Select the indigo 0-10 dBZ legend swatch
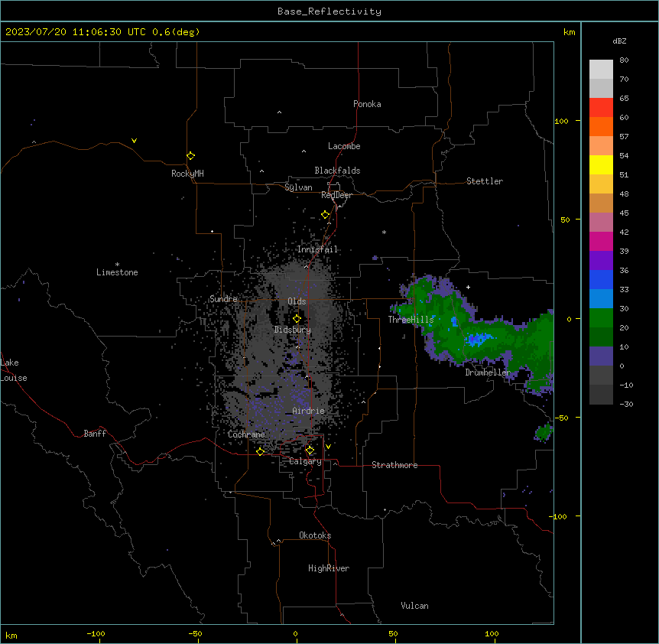 [x=601, y=356]
